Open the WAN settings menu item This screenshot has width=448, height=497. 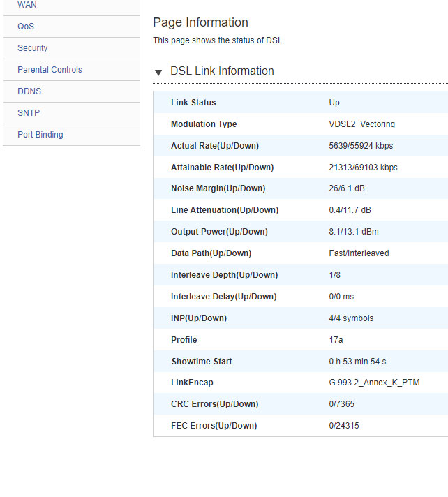pos(27,5)
